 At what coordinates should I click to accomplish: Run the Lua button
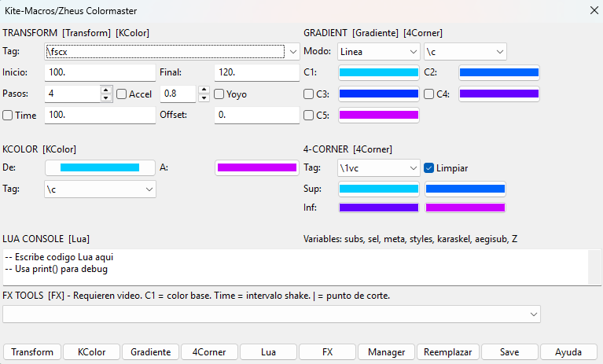(x=268, y=352)
